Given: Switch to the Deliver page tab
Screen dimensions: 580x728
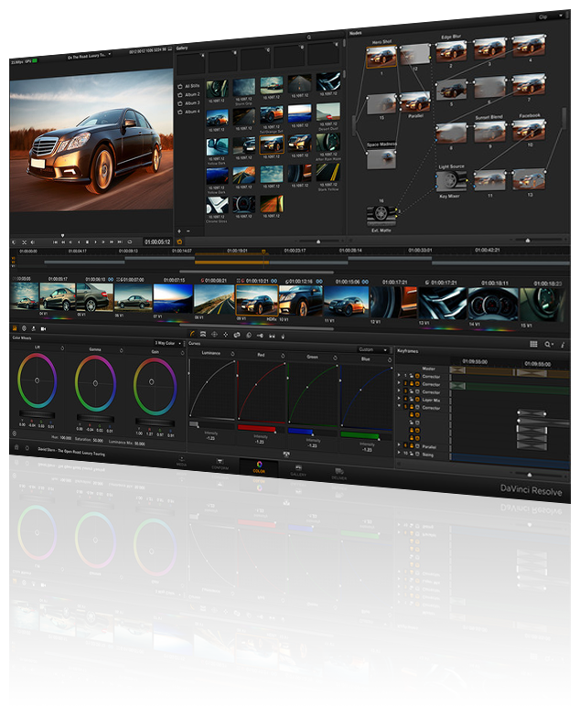Looking at the screenshot, I should point(339,474).
